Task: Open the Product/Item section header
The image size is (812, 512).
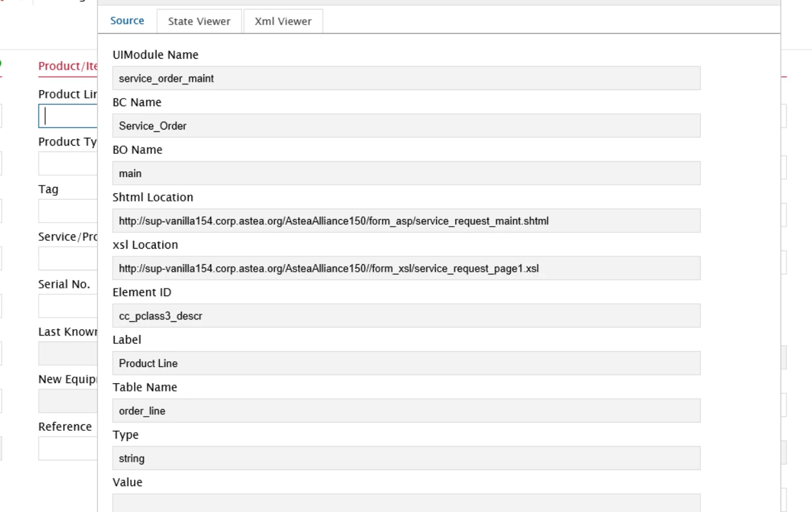Action: [x=68, y=66]
